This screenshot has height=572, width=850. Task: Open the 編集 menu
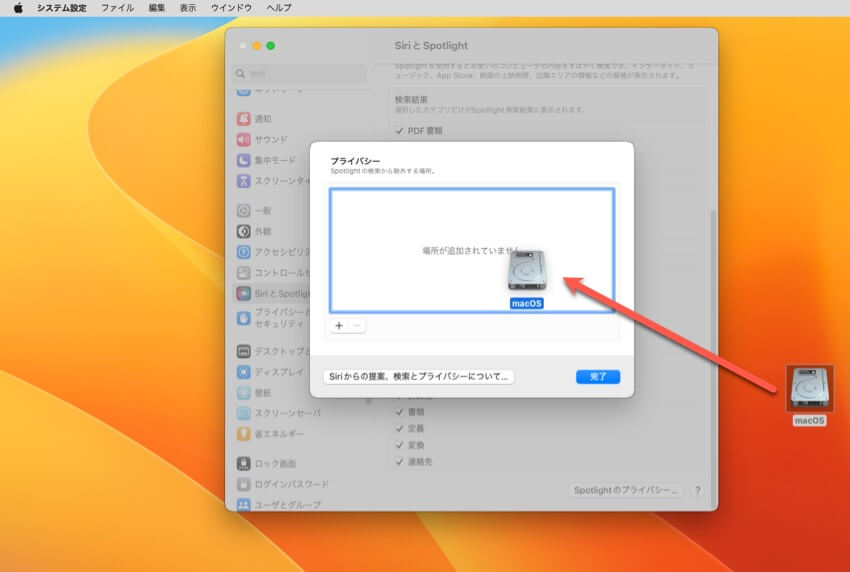pos(157,8)
